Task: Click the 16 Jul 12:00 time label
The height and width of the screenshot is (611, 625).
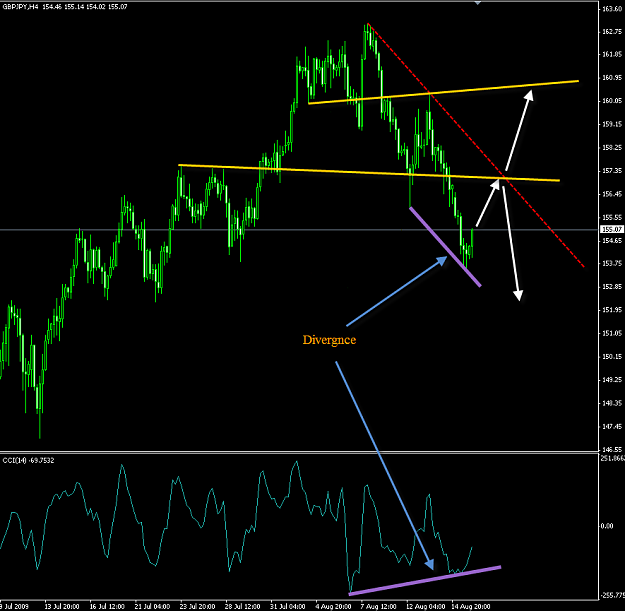Action: click(107, 607)
